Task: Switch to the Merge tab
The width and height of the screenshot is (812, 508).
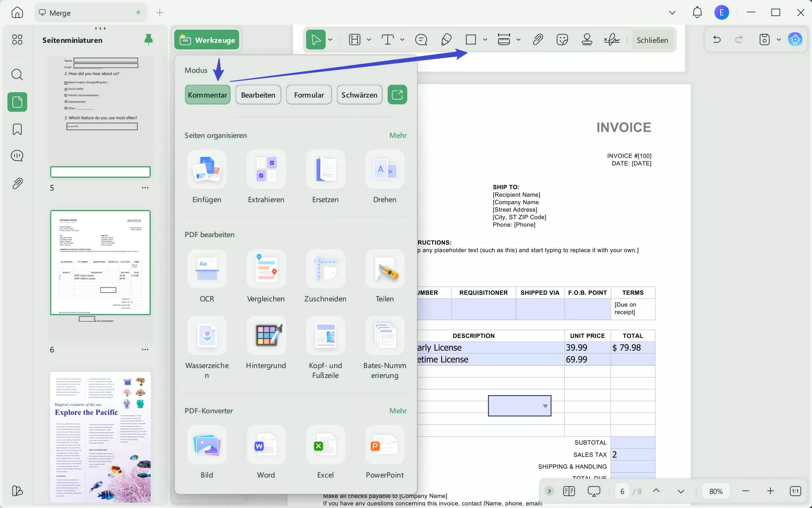Action: click(60, 13)
